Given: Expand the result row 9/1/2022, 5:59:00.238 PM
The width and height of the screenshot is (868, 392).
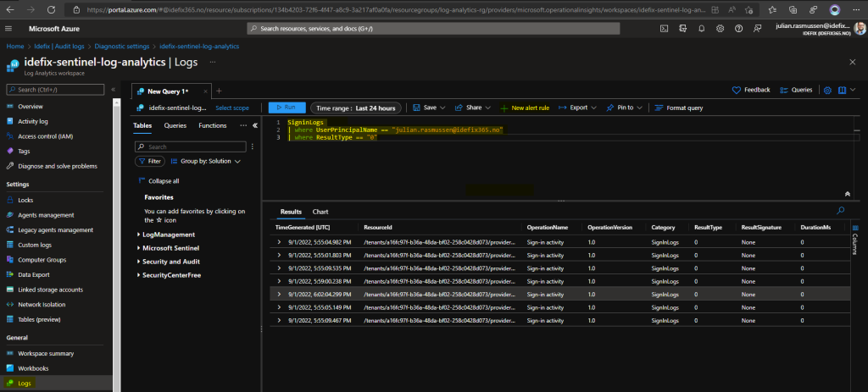Looking at the screenshot, I should (279, 281).
